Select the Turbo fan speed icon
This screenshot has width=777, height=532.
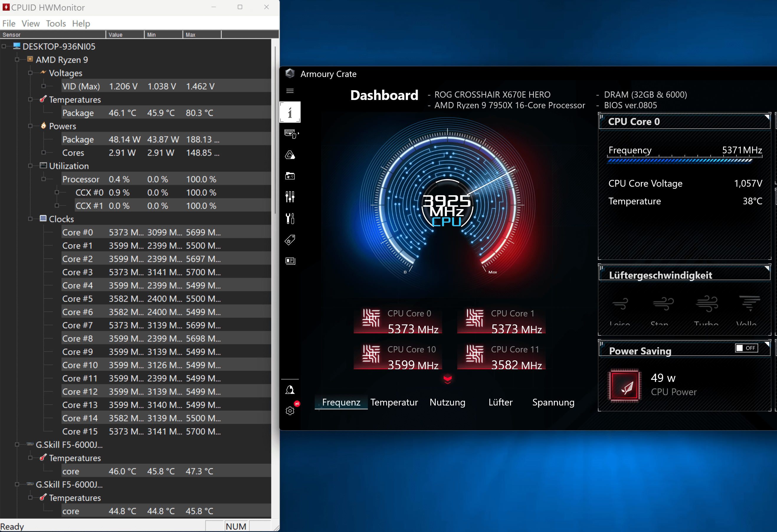706,303
